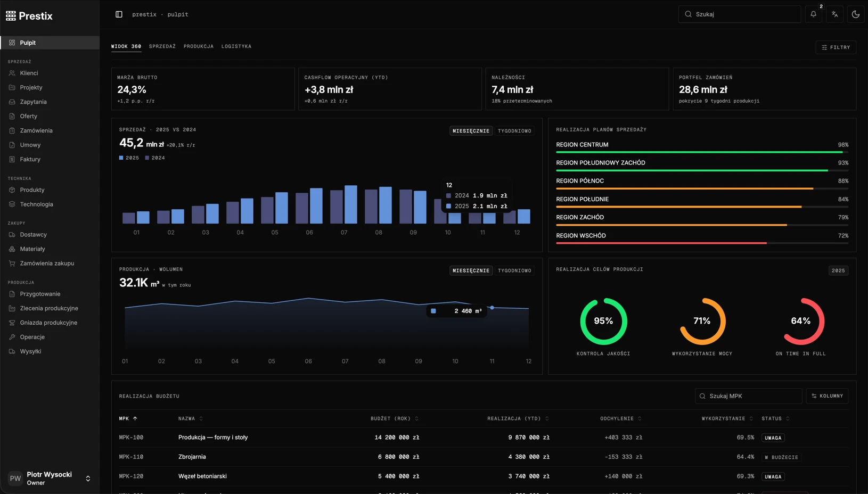Open the language translation icon
The image size is (868, 494).
tap(834, 14)
